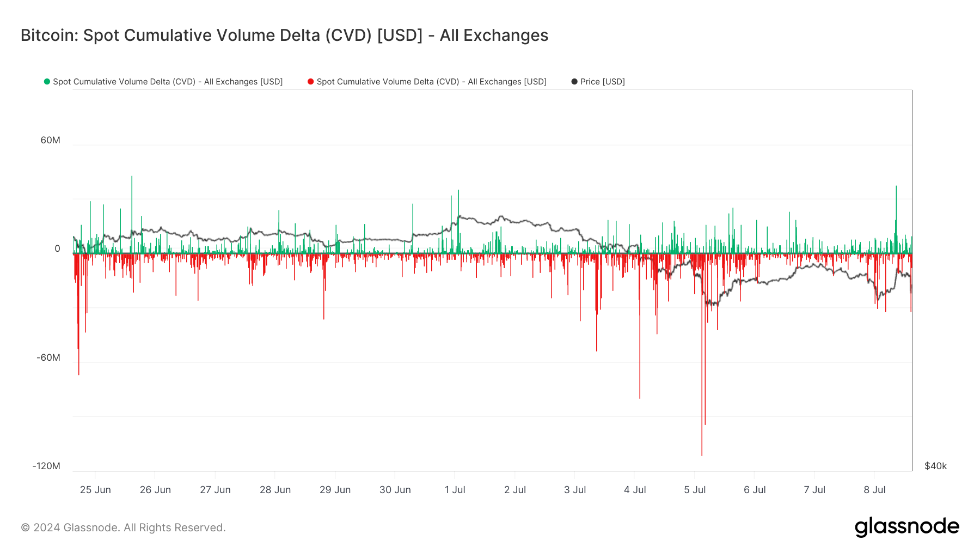The height and width of the screenshot is (552, 980).
Task: Click the glassnode logo
Action: [906, 527]
